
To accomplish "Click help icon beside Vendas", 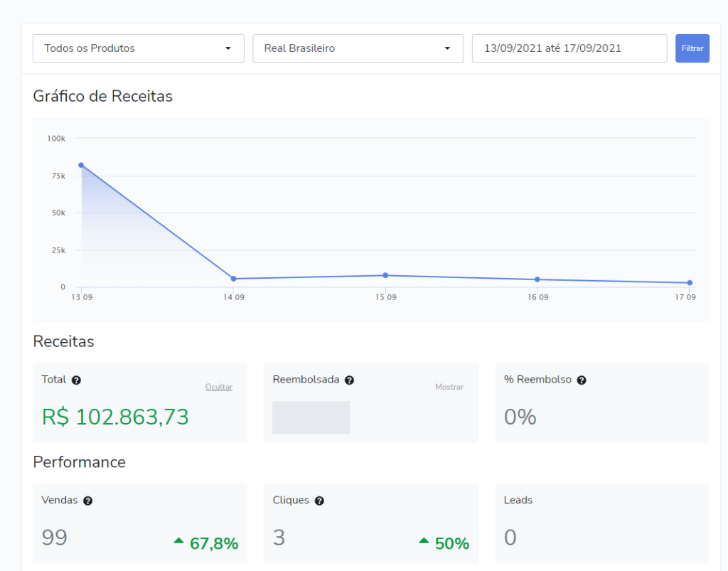I will (x=87, y=501).
